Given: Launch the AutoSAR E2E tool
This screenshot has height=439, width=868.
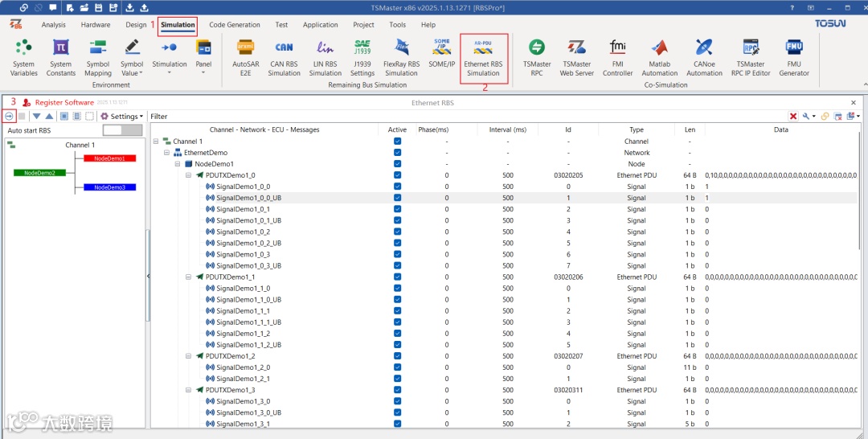Looking at the screenshot, I should pos(245,58).
